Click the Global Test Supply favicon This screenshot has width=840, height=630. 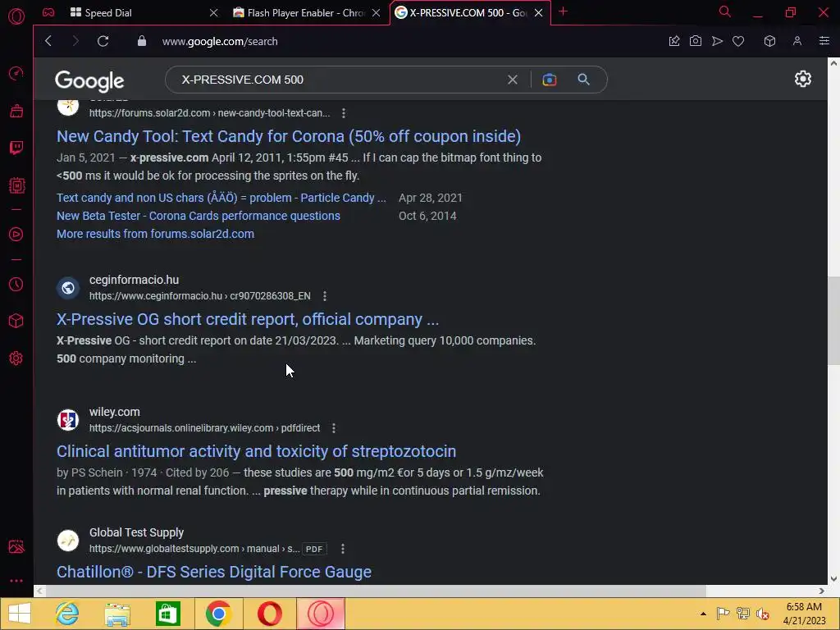[x=68, y=541]
